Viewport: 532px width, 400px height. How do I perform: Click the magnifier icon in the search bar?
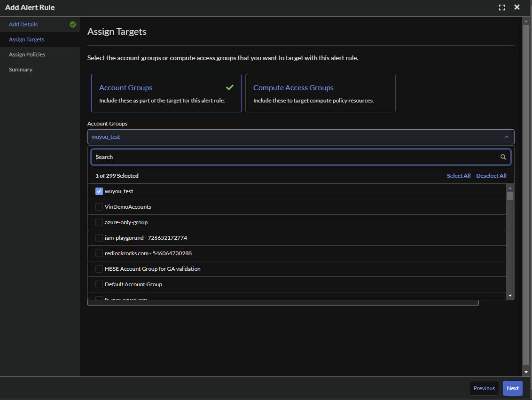tap(503, 157)
